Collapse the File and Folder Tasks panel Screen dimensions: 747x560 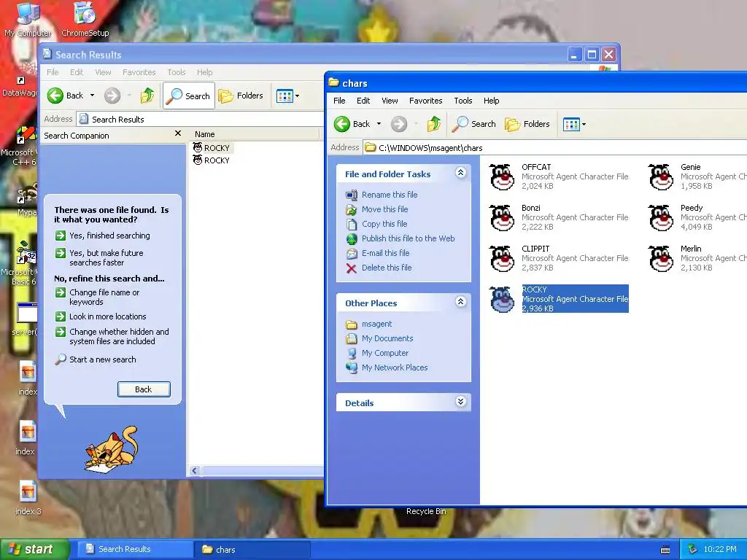[460, 172]
